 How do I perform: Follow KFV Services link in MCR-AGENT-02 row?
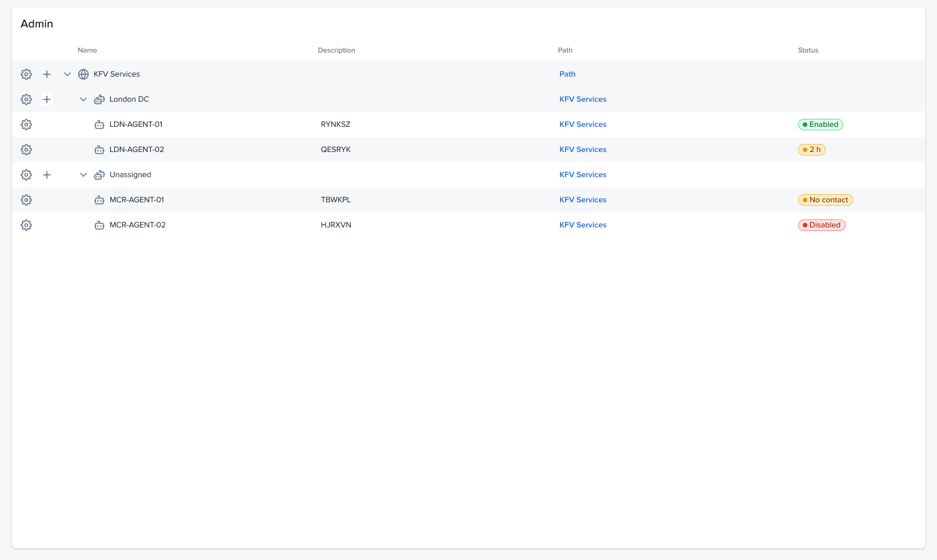tap(583, 225)
